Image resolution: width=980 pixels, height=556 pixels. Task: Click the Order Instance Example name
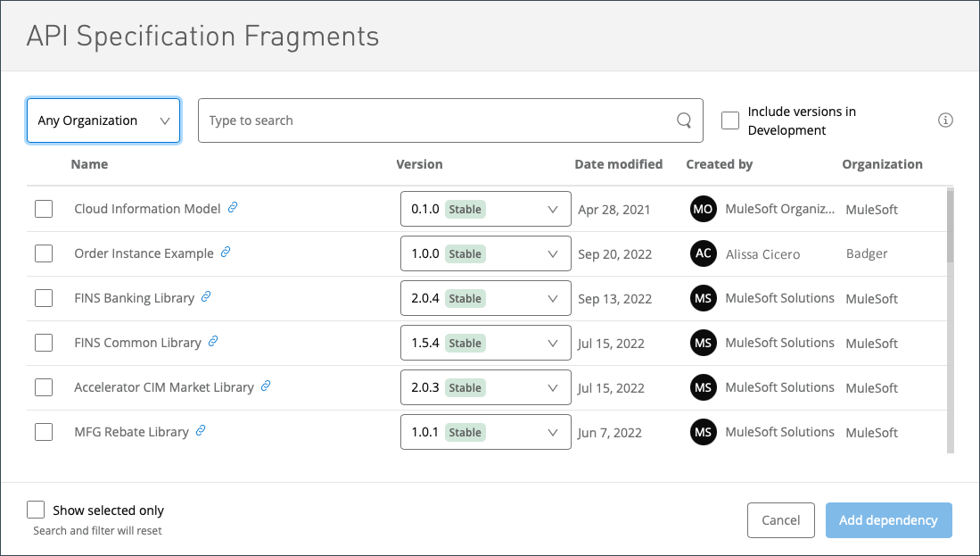coord(144,253)
